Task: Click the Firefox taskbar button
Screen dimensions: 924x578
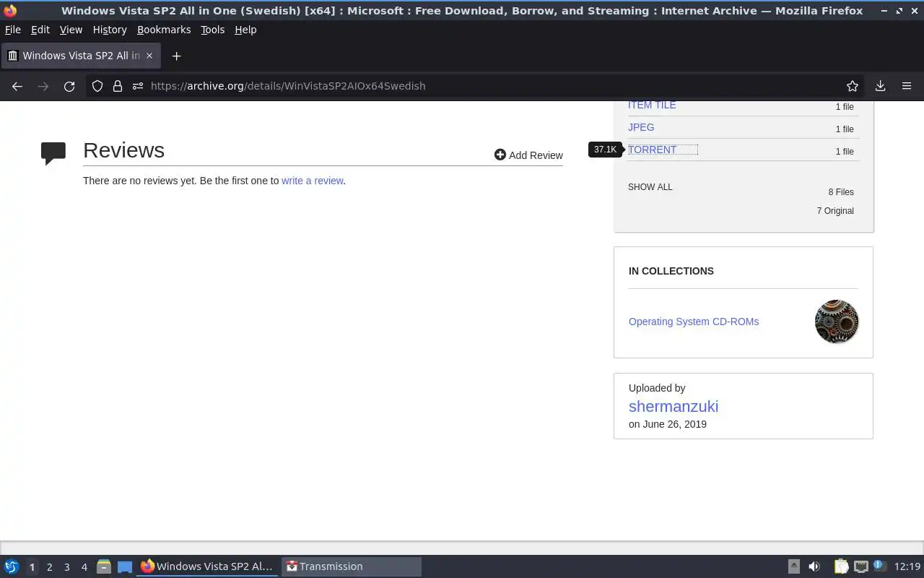Action: [x=207, y=566]
